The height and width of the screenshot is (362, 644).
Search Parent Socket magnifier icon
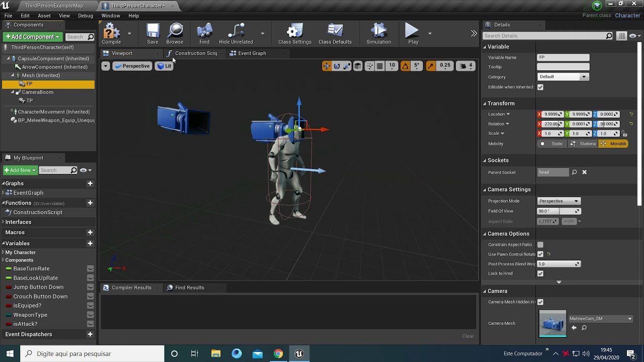click(x=574, y=172)
